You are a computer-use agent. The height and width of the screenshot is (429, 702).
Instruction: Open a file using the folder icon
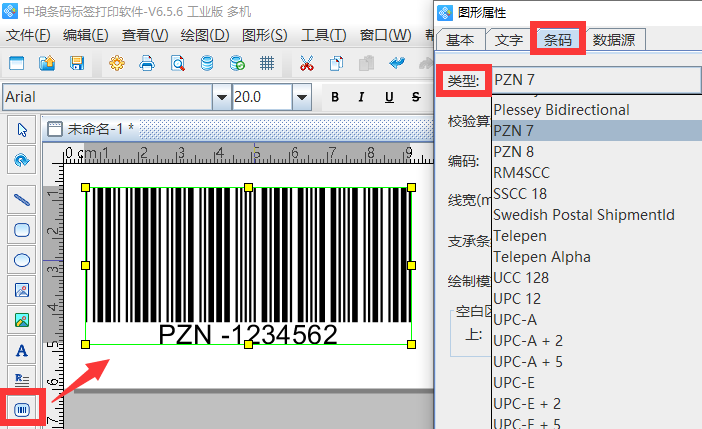pos(47,64)
